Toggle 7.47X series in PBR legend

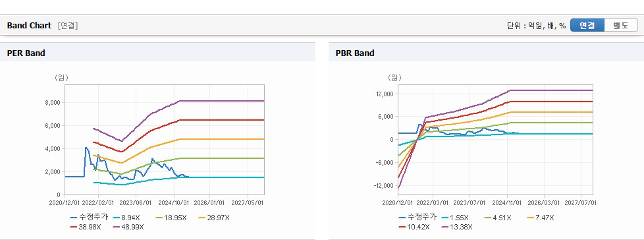click(x=540, y=218)
